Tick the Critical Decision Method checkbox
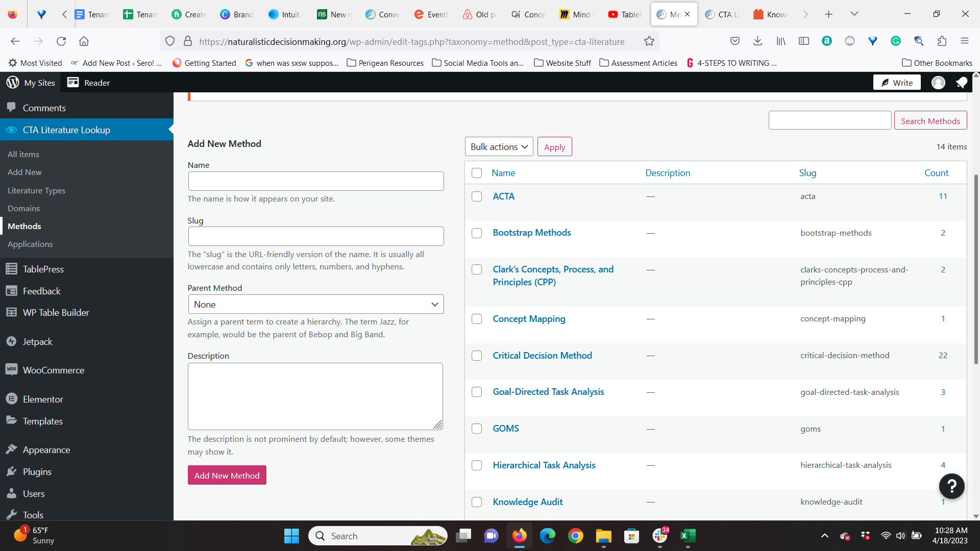Screen dimensions: 980x551 coord(477,356)
